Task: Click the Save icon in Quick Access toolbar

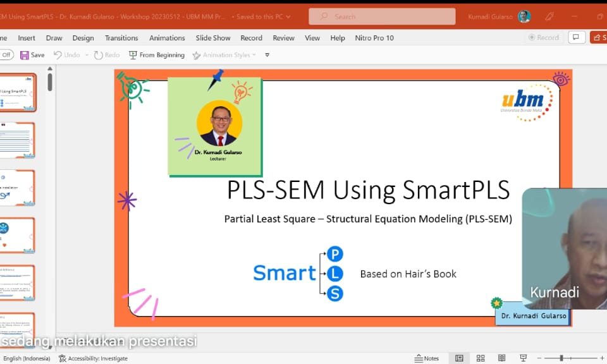Action: click(25, 56)
